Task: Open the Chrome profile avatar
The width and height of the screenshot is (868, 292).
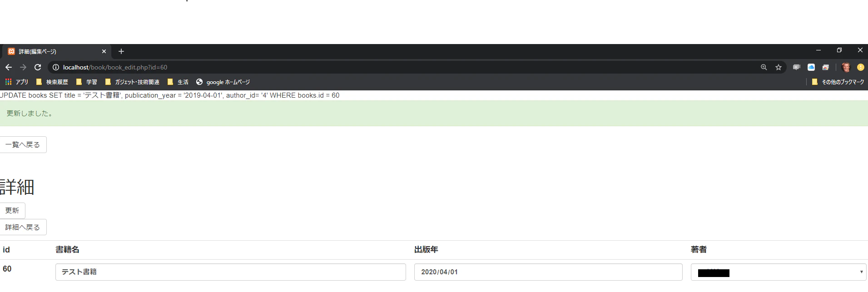Action: pyautogui.click(x=846, y=67)
